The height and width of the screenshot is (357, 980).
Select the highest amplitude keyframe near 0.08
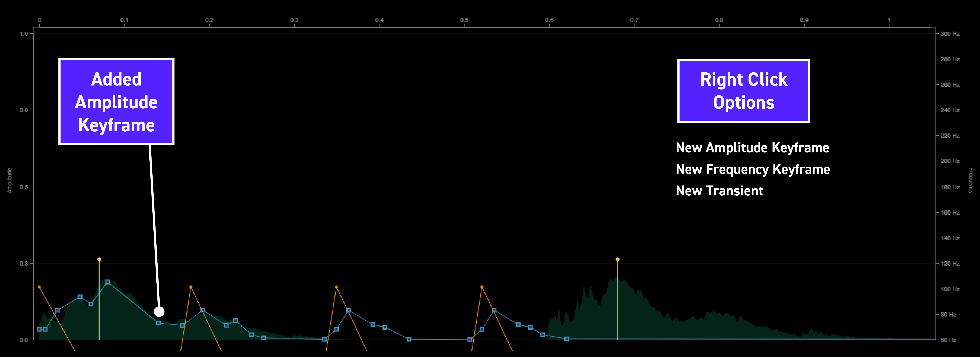[108, 282]
